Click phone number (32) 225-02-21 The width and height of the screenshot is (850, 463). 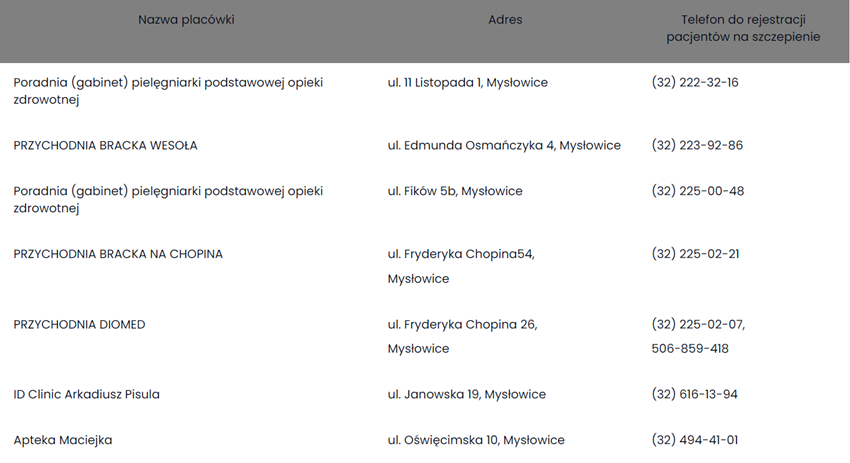pos(695,254)
